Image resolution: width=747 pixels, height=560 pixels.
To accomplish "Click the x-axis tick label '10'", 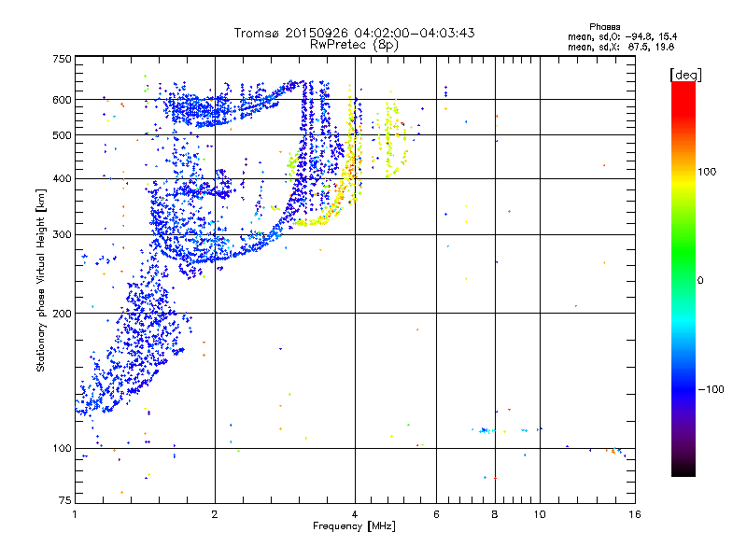I will click(540, 514).
